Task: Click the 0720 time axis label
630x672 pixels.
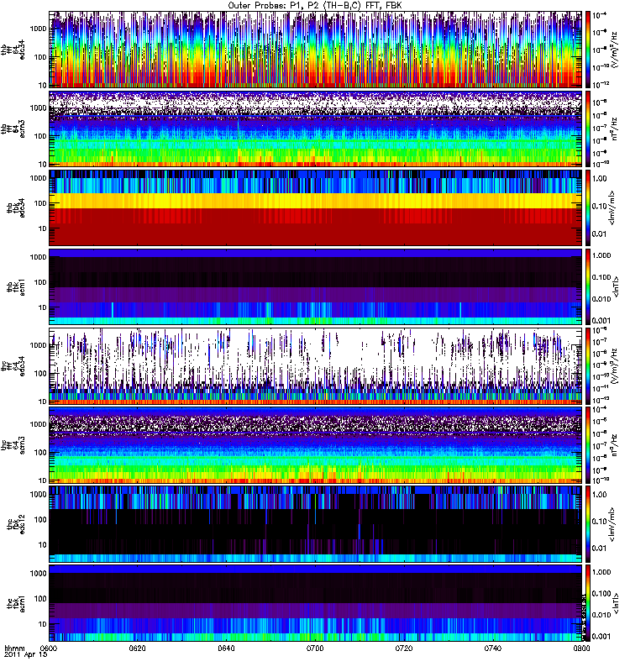Action: [404, 648]
